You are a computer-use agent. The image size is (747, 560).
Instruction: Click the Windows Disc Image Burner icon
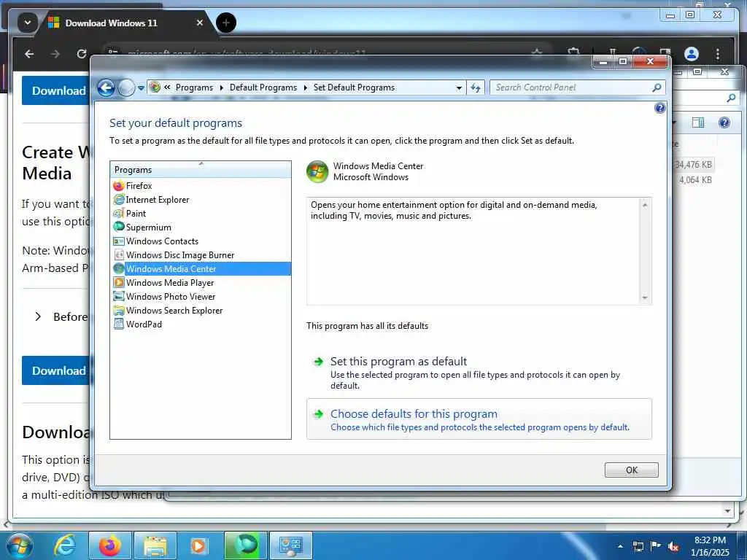coord(119,254)
